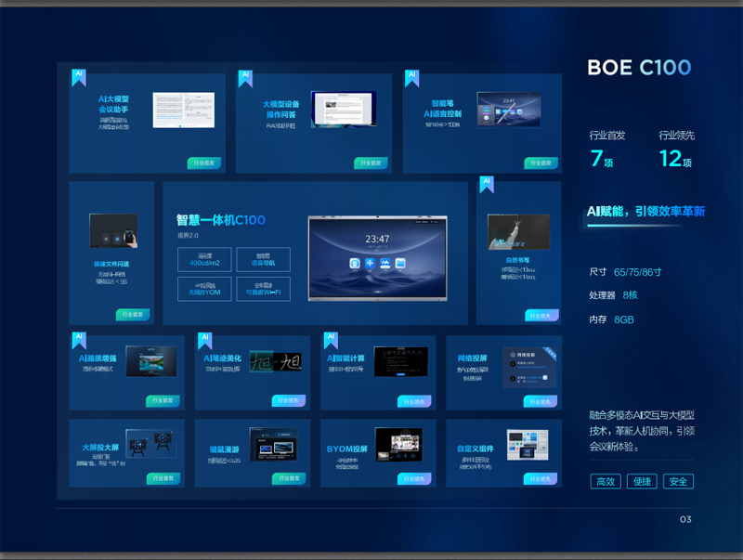Open the two-easel image in 大屏投大屏 card
This screenshot has width=743, height=560.
(151, 444)
